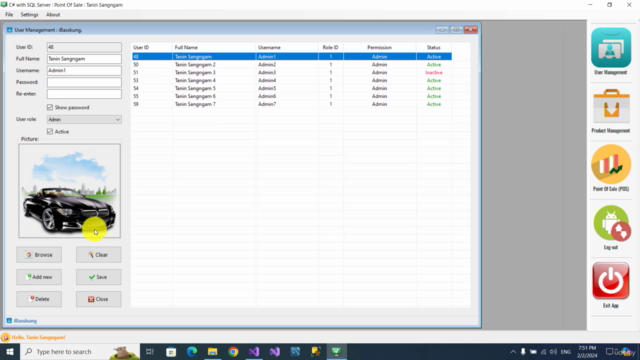Image resolution: width=640 pixels, height=360 pixels.
Task: Toggle the Show password checkbox
Action: pos(50,107)
